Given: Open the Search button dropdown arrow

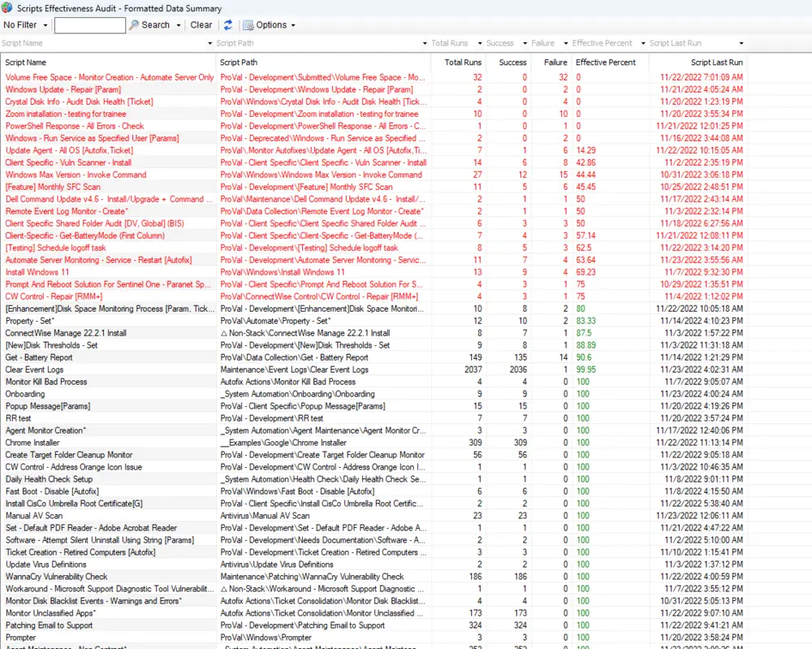Looking at the screenshot, I should click(x=179, y=25).
